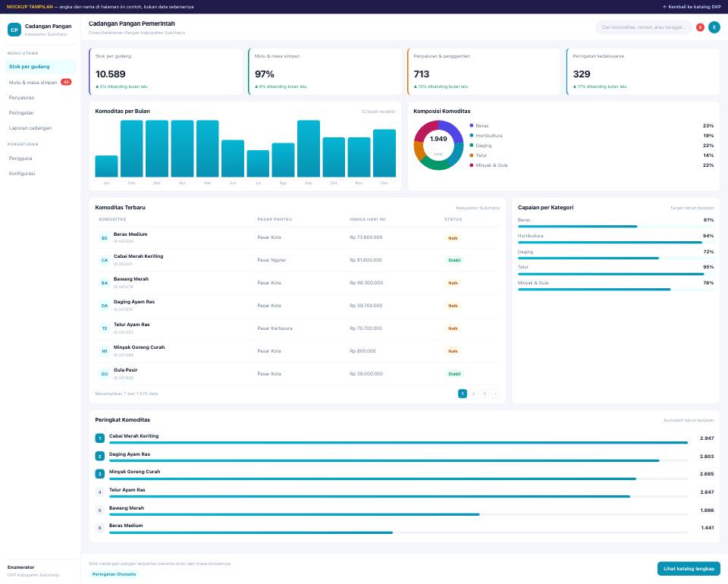Image resolution: width=728 pixels, height=584 pixels.
Task: Click the Daging green legend dot
Action: point(471,146)
